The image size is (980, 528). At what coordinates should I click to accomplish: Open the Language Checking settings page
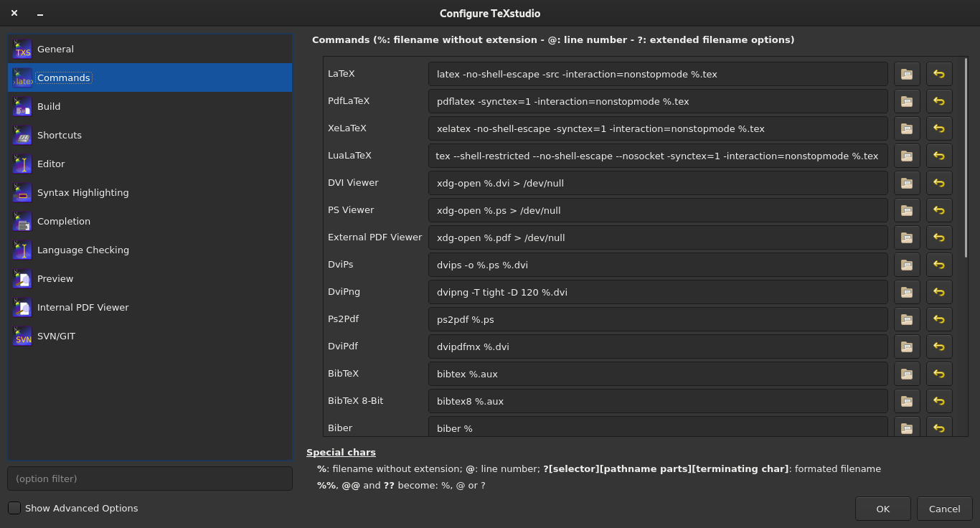[150, 250]
